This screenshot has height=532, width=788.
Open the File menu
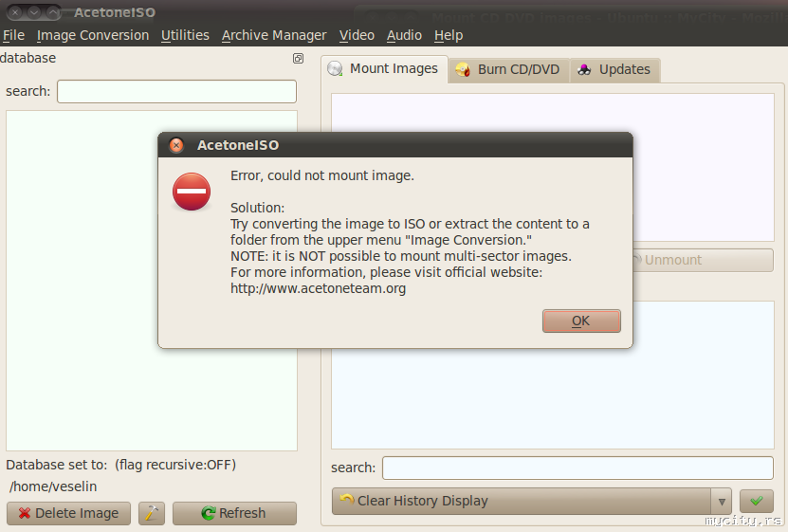13,35
